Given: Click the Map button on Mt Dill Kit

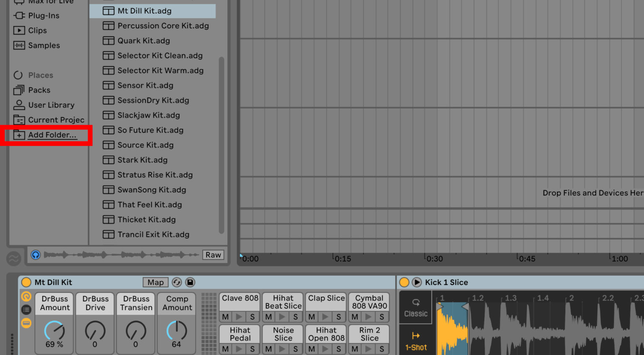Looking at the screenshot, I should click(155, 282).
